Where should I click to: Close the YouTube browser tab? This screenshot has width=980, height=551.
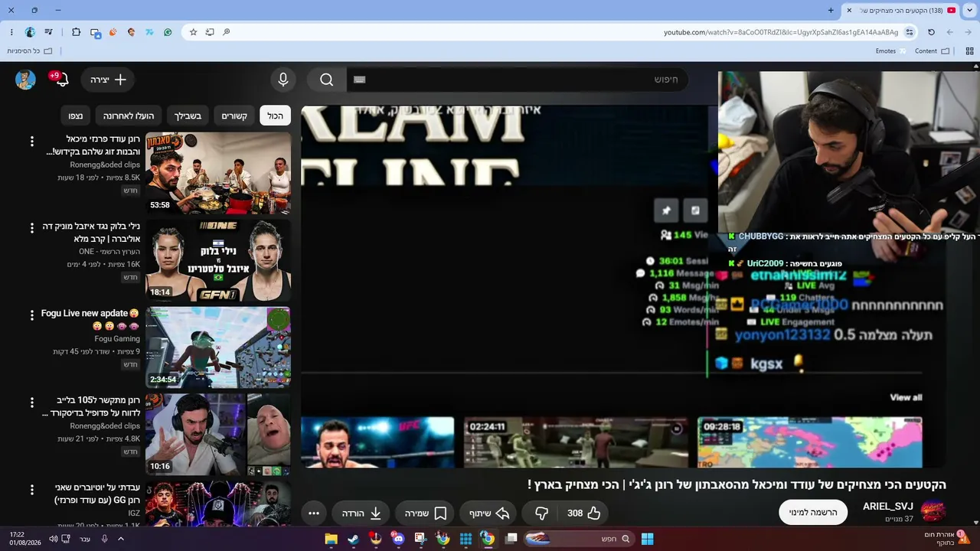(849, 10)
